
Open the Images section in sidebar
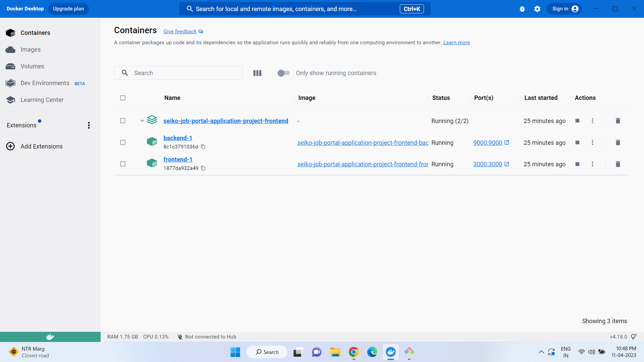31,49
